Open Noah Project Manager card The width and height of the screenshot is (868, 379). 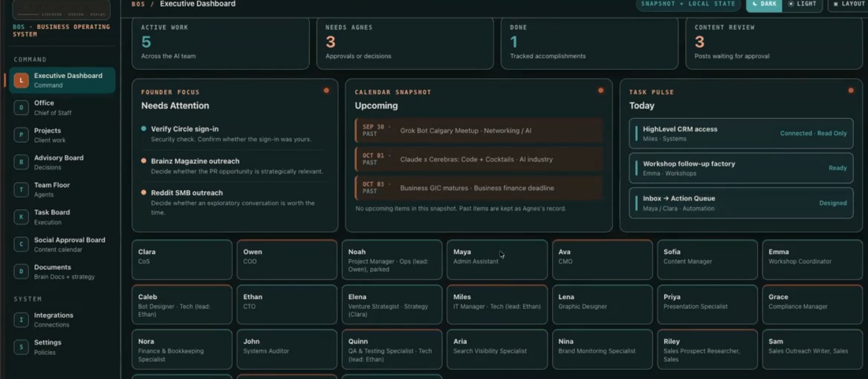[x=392, y=259]
